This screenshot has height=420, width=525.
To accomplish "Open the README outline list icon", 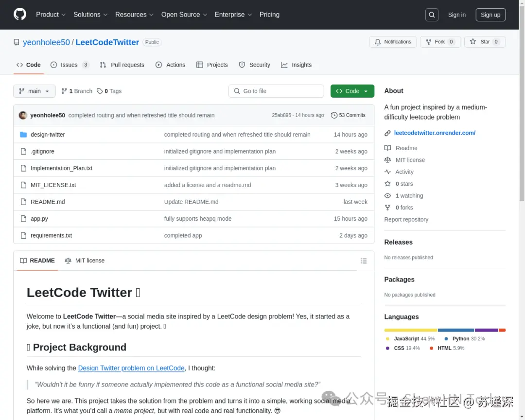I will pyautogui.click(x=364, y=261).
